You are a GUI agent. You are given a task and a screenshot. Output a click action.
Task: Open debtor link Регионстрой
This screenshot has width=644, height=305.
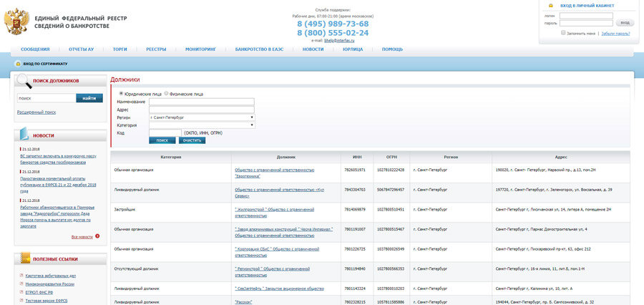click(272, 271)
